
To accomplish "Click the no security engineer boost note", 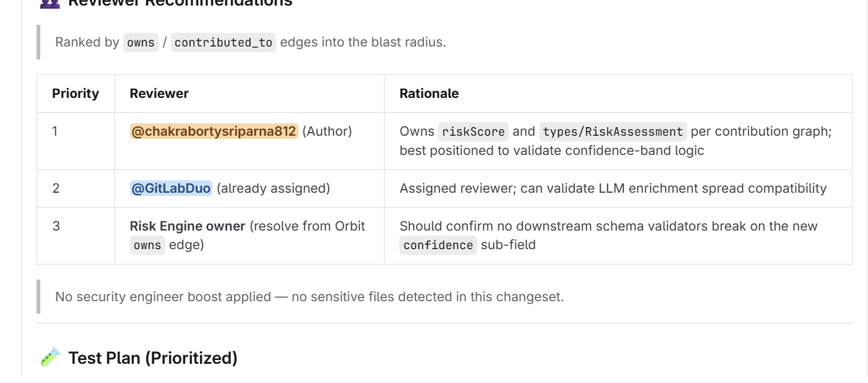I will click(x=310, y=296).
